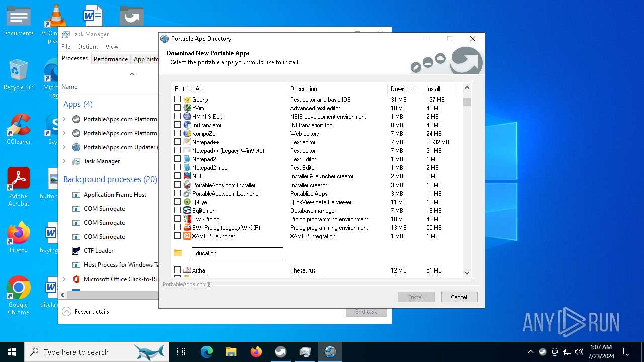Switch to Performance tab
Image resolution: width=644 pixels, height=362 pixels.
coord(111,59)
